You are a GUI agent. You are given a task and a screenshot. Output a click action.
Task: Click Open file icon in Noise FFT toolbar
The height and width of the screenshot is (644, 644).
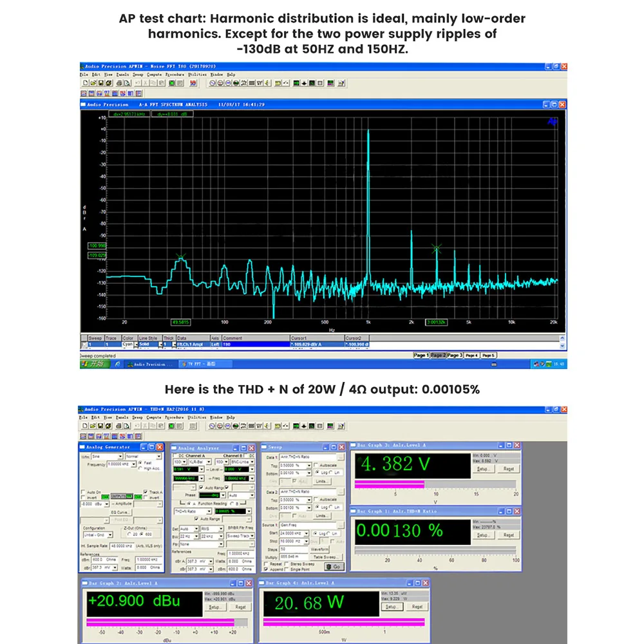point(93,83)
